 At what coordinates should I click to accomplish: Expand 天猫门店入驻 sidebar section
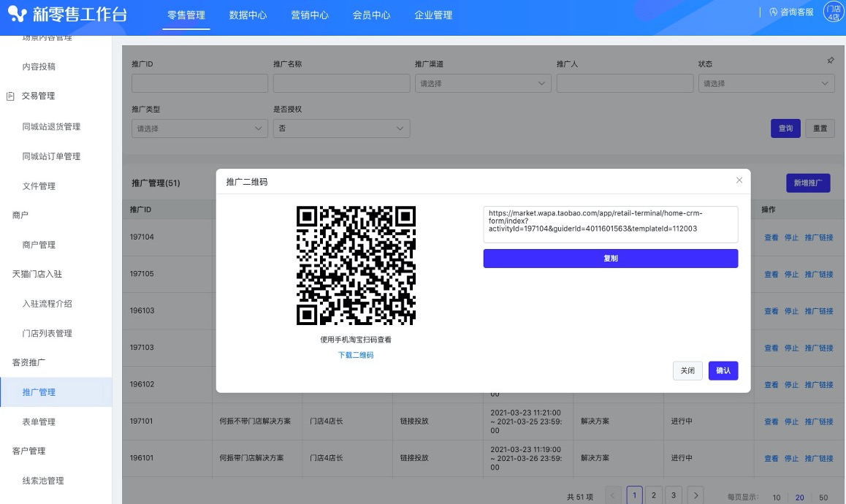pos(37,274)
